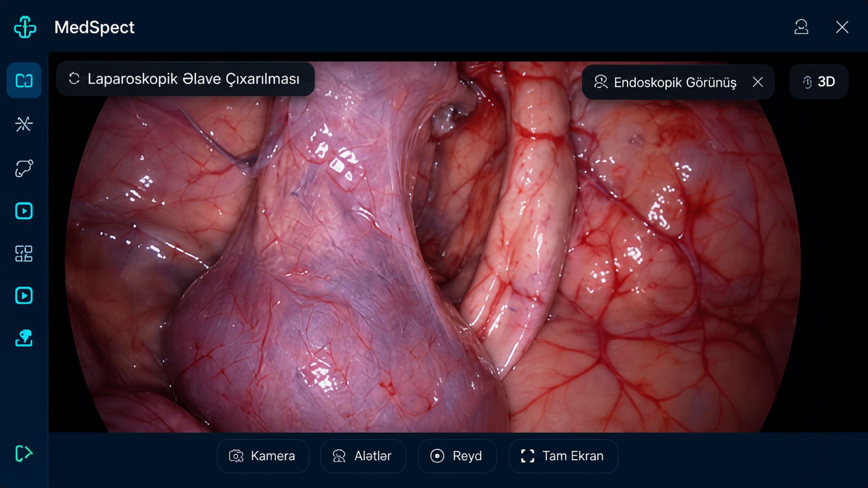Click the upper play video sidebar icon
The width and height of the screenshot is (868, 488).
tap(24, 211)
